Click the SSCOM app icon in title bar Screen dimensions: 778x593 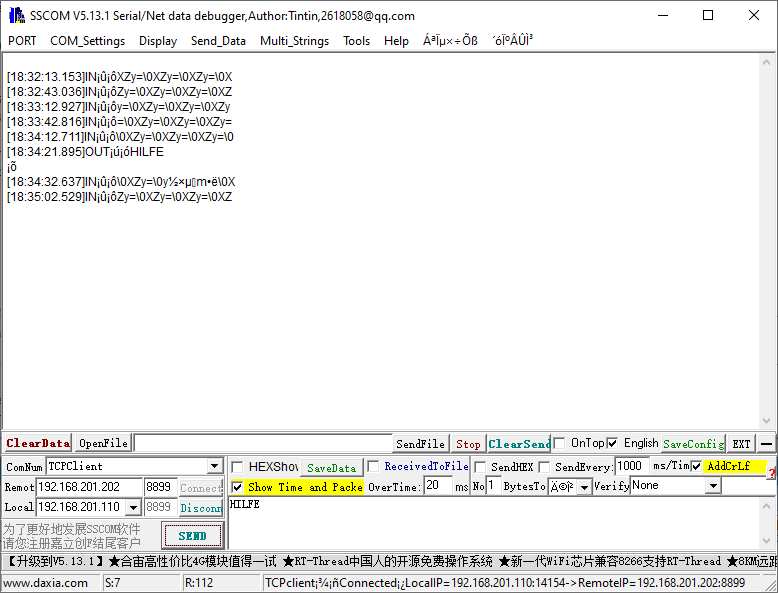[x=16, y=15]
